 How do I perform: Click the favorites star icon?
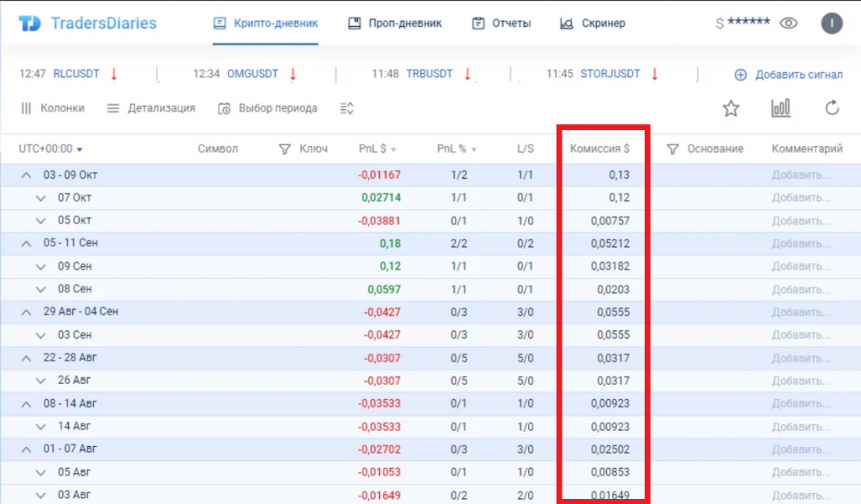click(731, 108)
